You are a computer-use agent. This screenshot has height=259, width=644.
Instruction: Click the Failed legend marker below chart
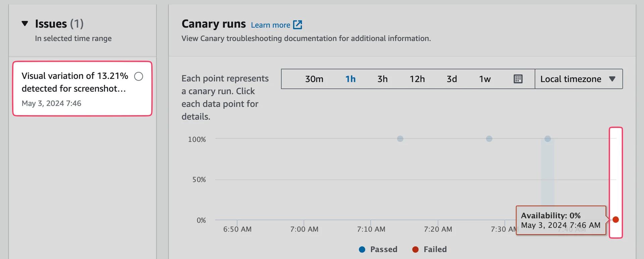416,249
